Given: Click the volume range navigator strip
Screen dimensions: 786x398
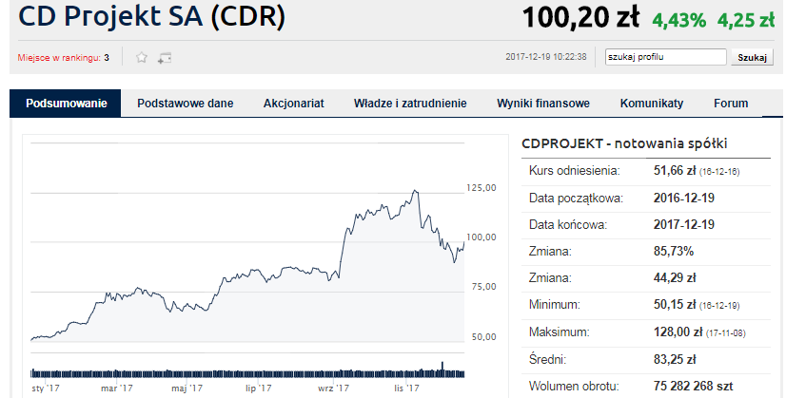Looking at the screenshot, I should pos(248,373).
